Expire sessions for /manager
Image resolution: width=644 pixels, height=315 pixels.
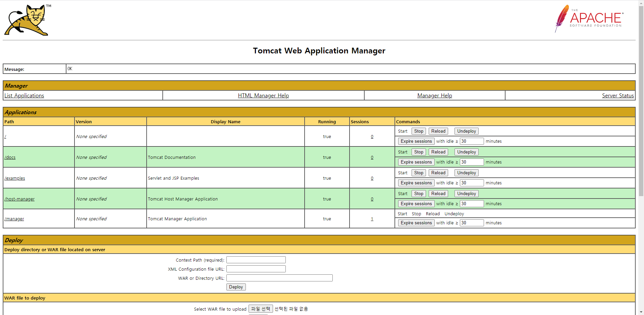click(x=416, y=223)
